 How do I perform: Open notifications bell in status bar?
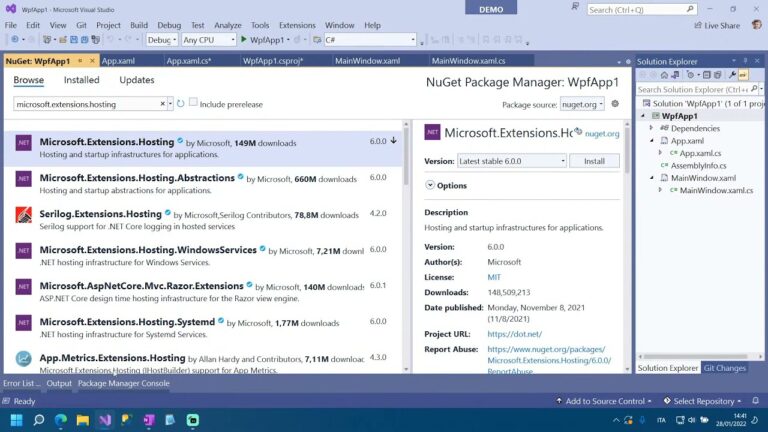(756, 401)
